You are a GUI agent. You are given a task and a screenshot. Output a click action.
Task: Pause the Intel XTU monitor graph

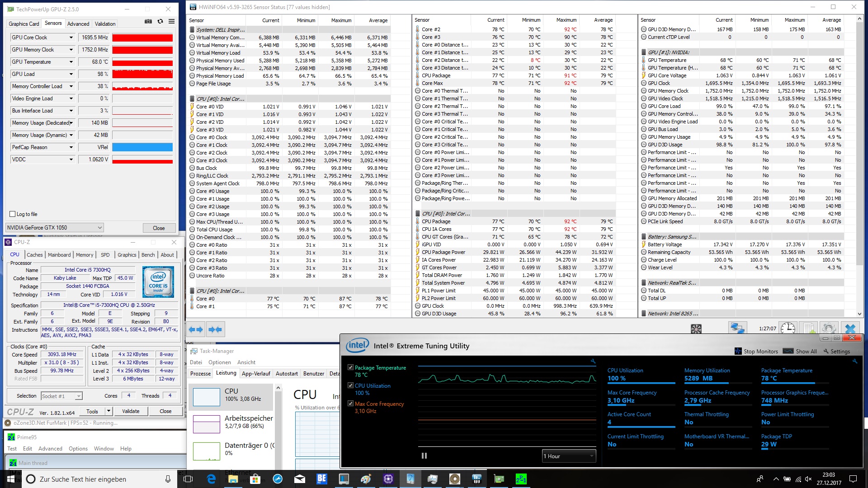[424, 455]
